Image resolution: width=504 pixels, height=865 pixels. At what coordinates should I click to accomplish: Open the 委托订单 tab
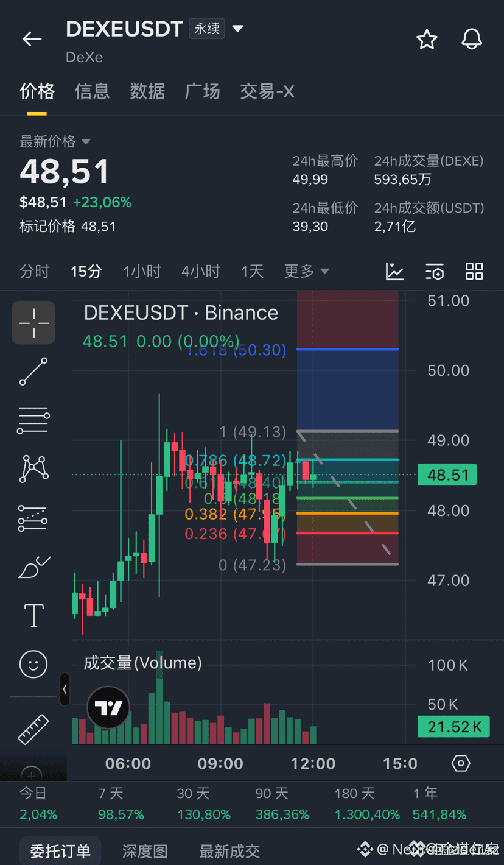(x=60, y=851)
